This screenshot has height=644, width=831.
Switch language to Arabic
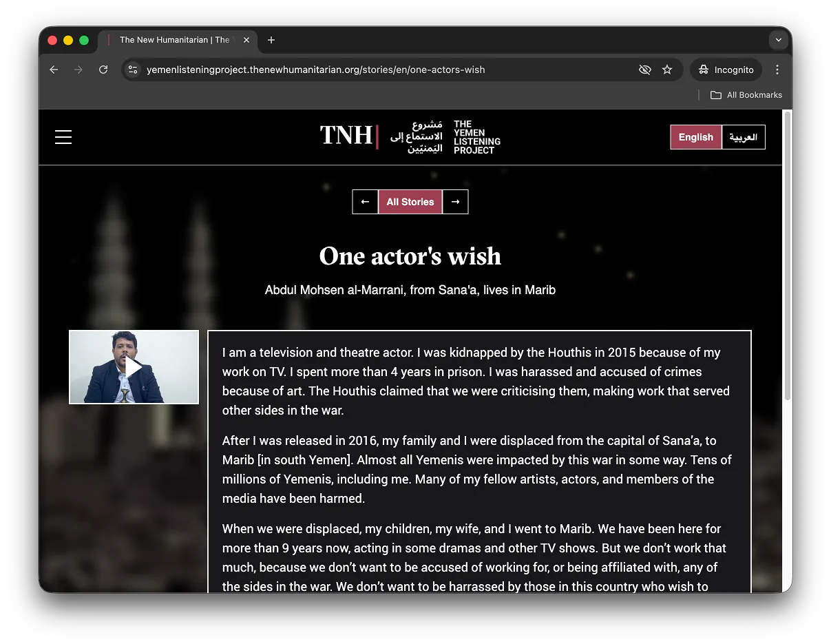744,137
